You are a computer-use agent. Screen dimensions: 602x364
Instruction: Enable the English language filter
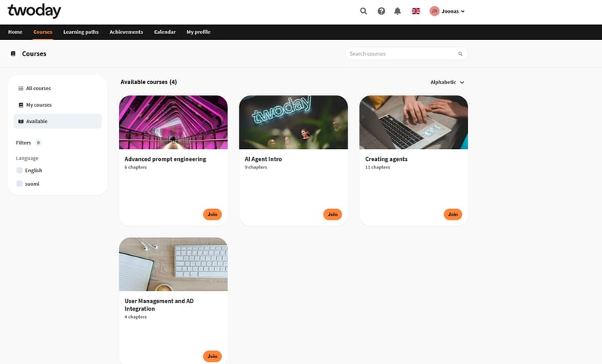tap(20, 171)
